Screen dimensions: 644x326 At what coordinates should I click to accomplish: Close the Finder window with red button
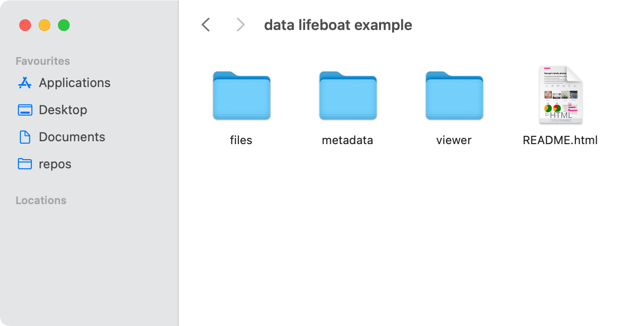point(25,25)
